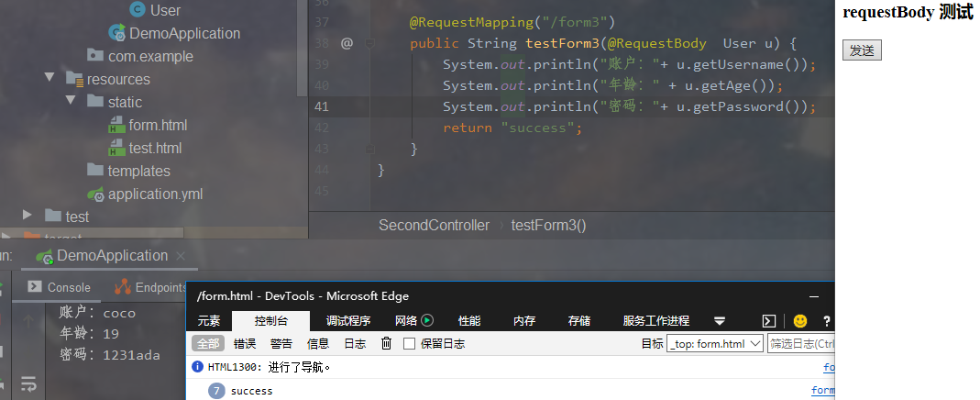Close the DemoApplication run tab
Image resolution: width=980 pixels, height=400 pixels.
(181, 256)
